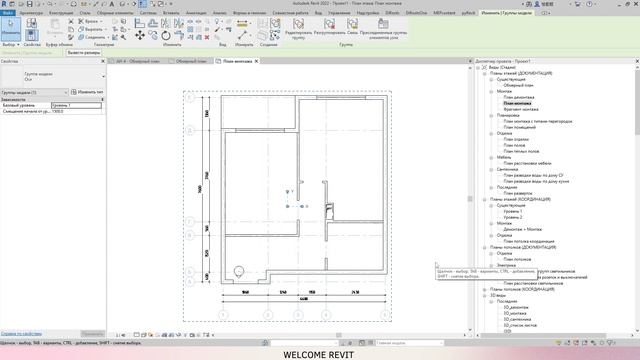Viewport: 640px width, 360px height.
Task: Collapse the Сантехника branch in project browser
Action: 491,169
